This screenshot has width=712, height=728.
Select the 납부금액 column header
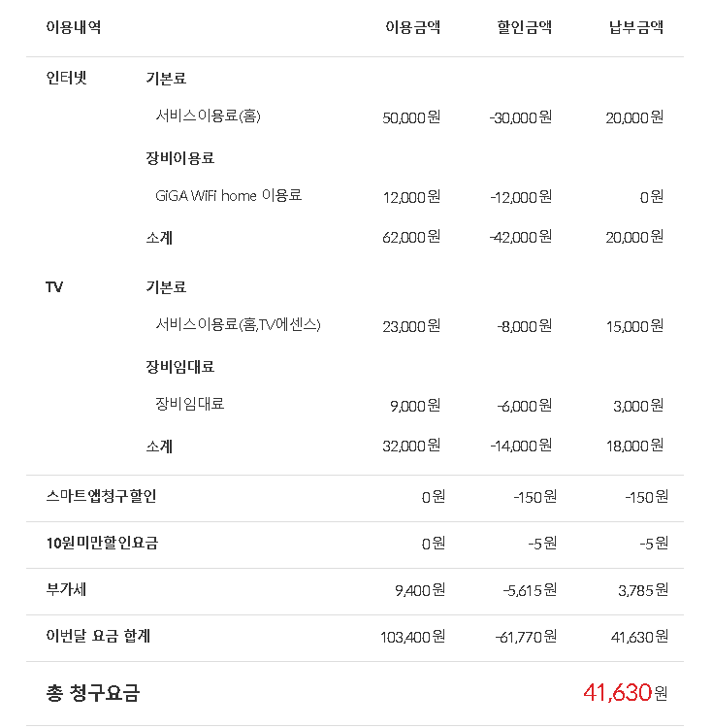click(635, 27)
